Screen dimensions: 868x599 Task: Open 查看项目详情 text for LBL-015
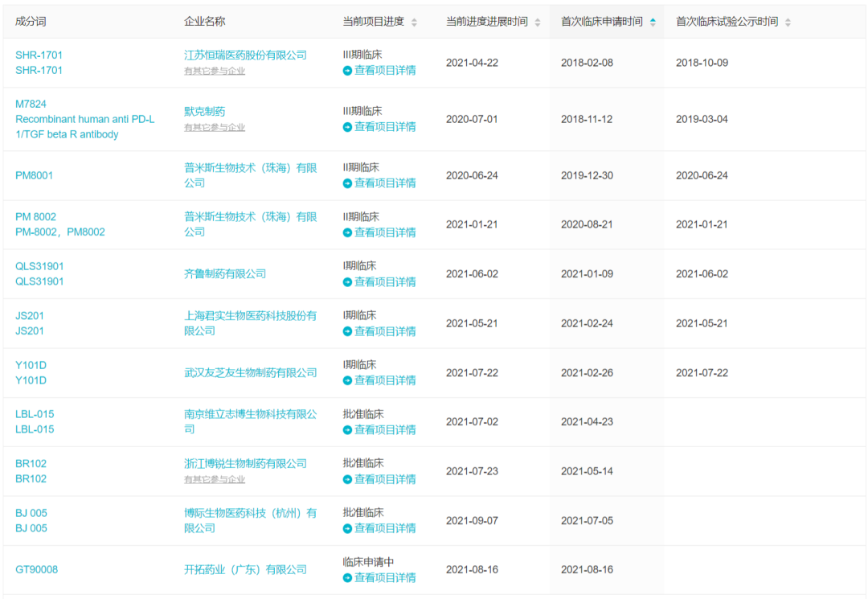(385, 429)
